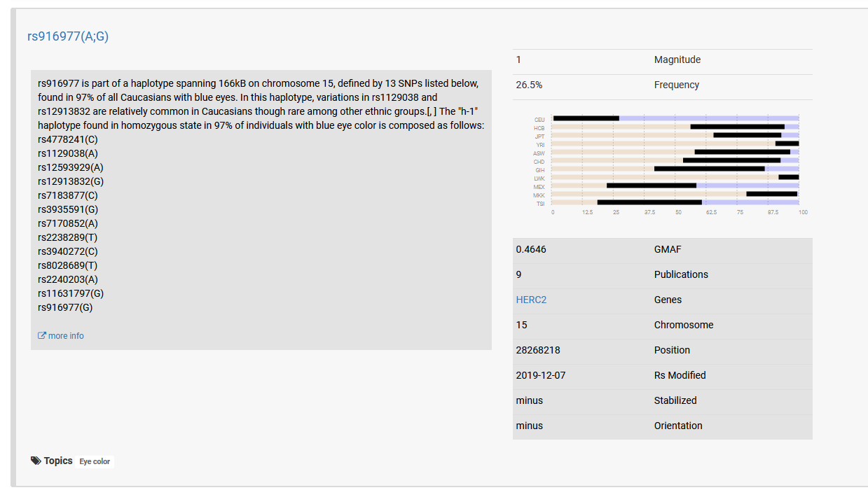Select the rs1129038(A) haplotype line
Image resolution: width=868 pixels, height=490 pixels.
click(x=68, y=153)
